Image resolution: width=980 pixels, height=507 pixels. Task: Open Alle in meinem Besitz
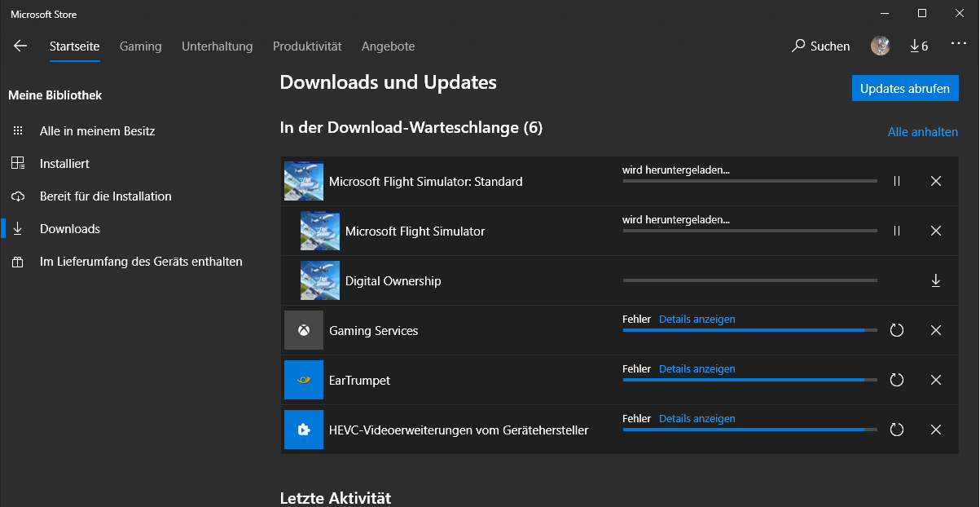97,130
